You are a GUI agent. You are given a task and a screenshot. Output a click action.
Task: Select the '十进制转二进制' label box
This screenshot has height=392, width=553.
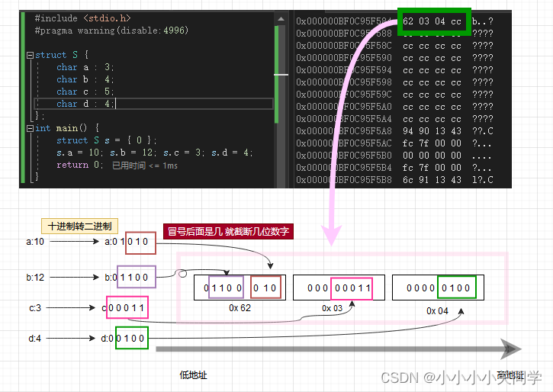point(79,227)
